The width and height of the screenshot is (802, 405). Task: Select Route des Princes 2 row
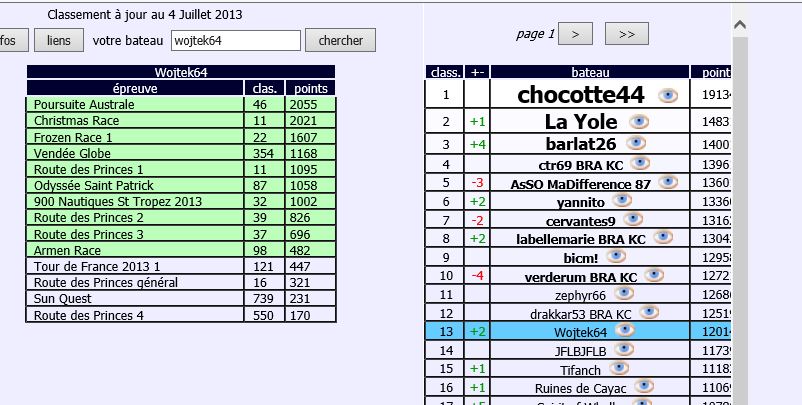(x=181, y=217)
